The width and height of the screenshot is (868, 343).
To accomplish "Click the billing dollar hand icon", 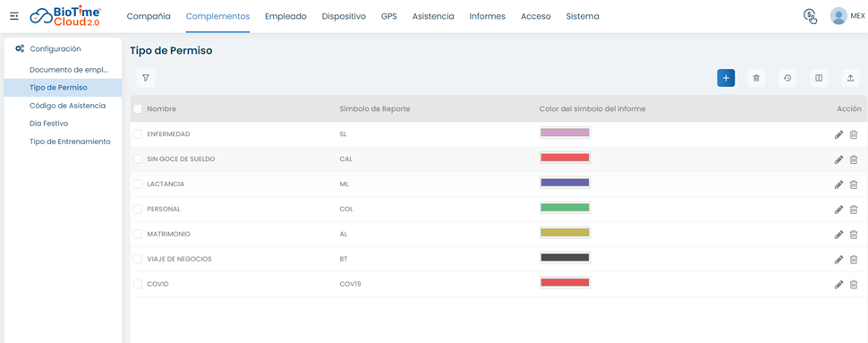I will pyautogui.click(x=810, y=16).
